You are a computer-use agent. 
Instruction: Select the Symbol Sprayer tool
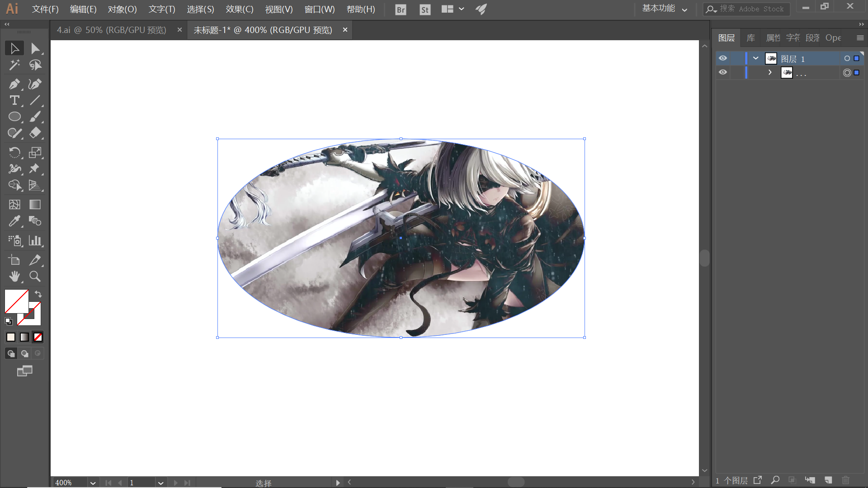(14, 240)
